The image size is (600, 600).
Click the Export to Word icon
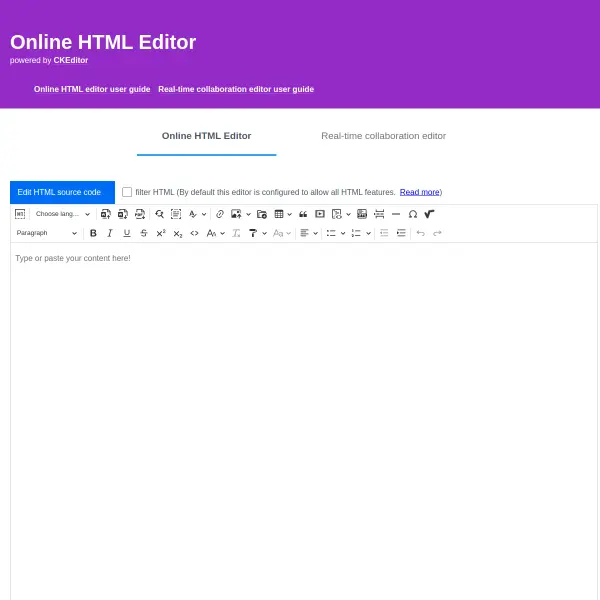point(122,214)
